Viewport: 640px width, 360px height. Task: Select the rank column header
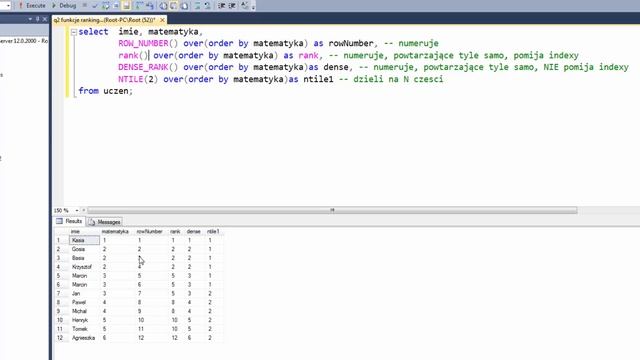click(x=176, y=231)
